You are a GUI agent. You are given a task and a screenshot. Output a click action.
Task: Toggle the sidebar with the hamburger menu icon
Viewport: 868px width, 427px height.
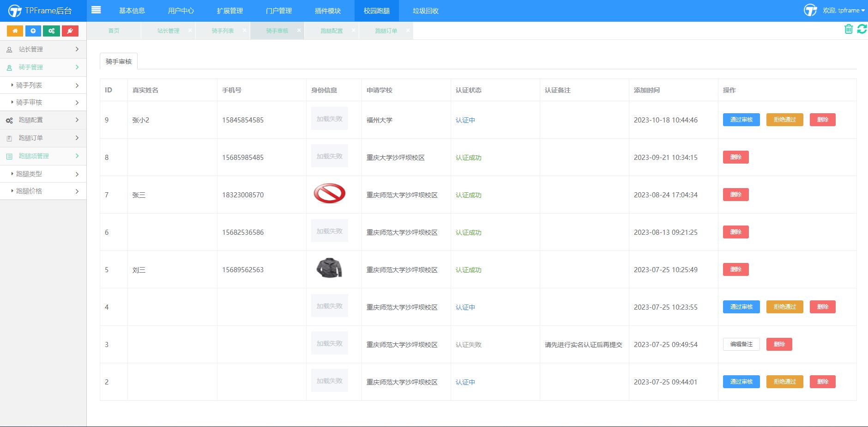[96, 10]
